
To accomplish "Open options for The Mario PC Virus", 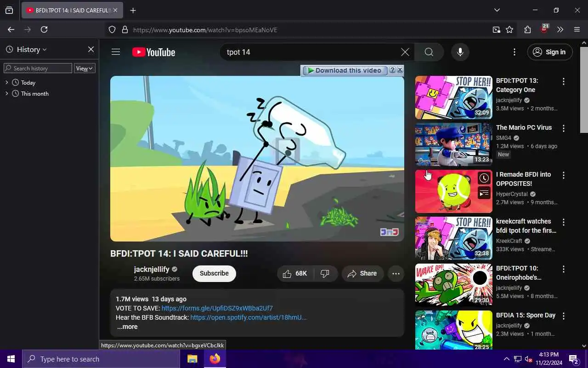I will 564,128.
